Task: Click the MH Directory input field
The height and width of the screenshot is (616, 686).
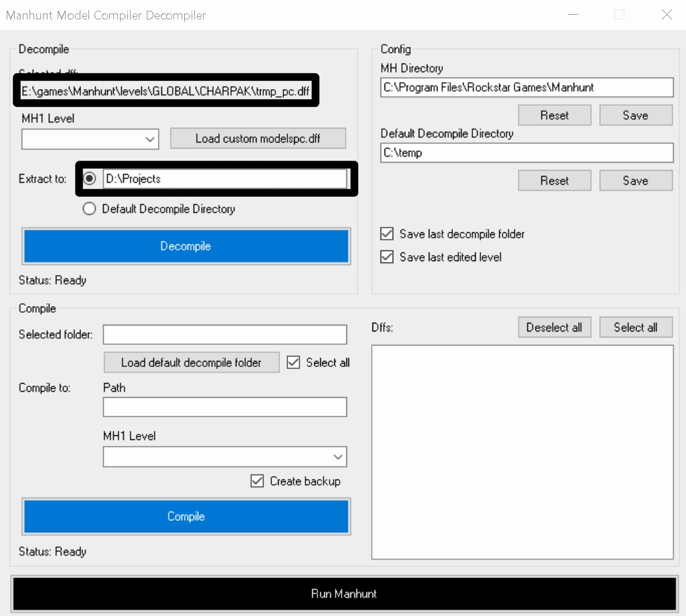Action: tap(527, 88)
